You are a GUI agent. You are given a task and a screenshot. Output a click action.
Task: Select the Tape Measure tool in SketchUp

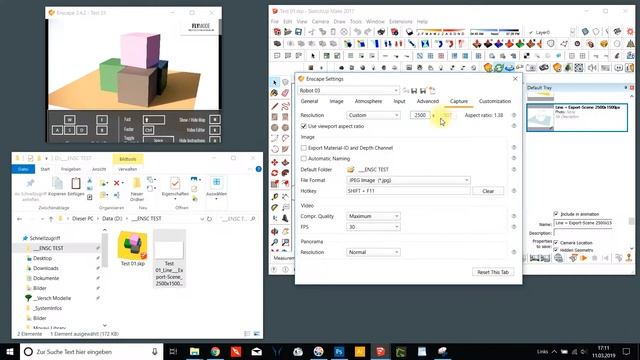pyautogui.click(x=275, y=197)
